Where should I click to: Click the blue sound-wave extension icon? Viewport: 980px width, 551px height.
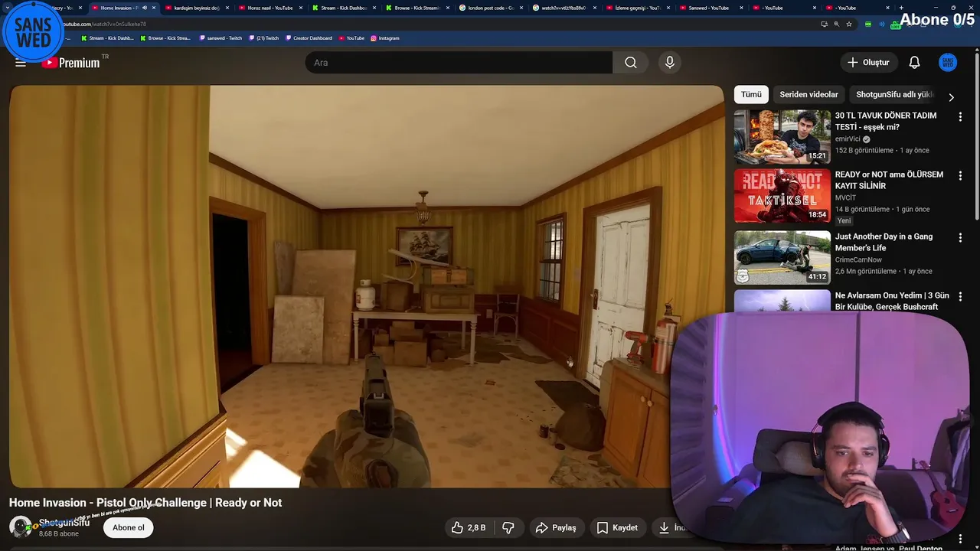[881, 24]
